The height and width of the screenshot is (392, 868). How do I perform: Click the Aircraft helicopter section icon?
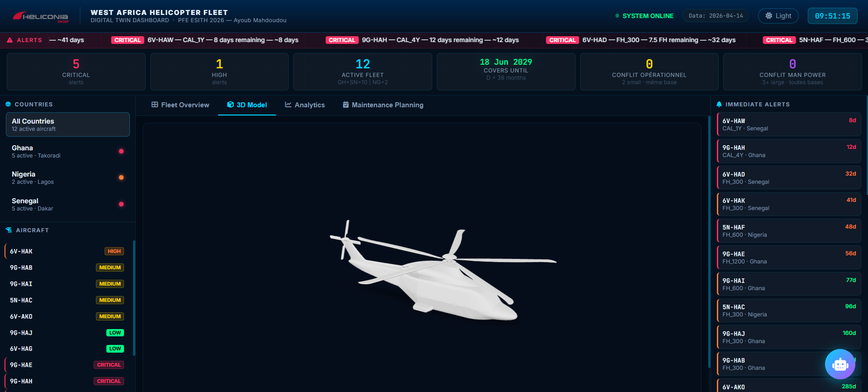[9, 230]
